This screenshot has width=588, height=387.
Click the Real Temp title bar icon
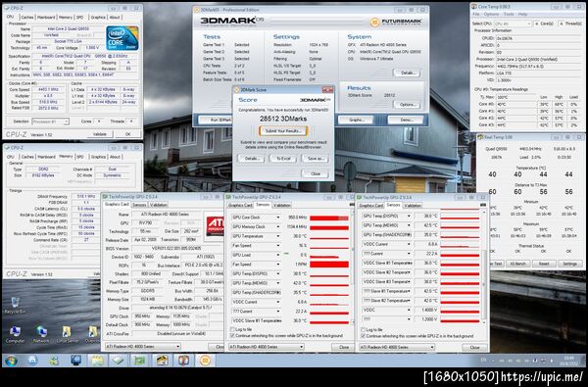(480, 137)
